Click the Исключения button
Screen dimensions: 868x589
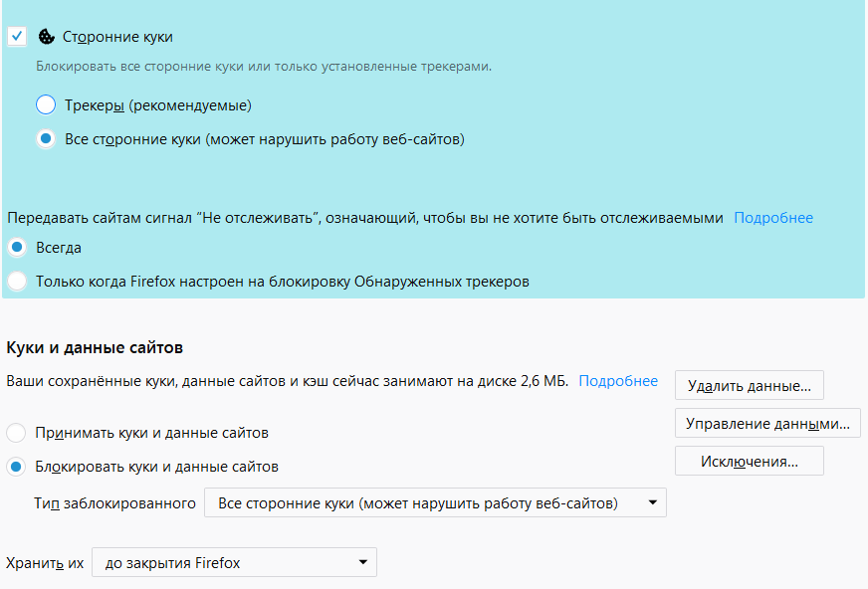749,462
